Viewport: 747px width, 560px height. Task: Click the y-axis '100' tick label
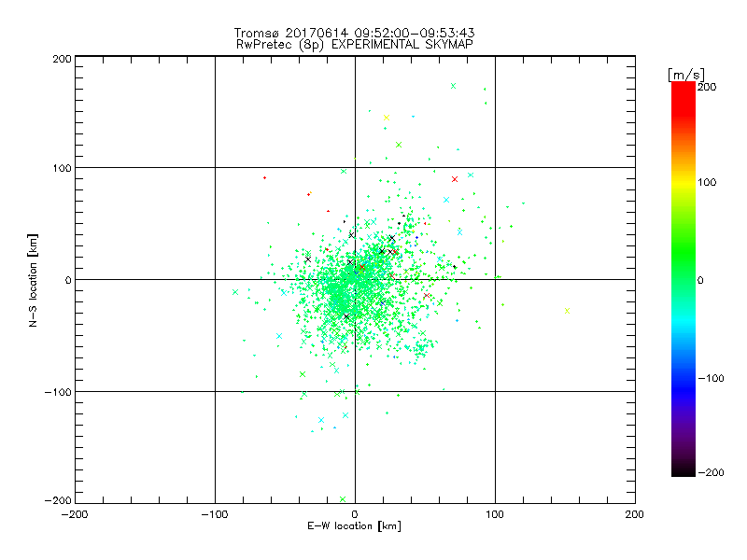62,169
